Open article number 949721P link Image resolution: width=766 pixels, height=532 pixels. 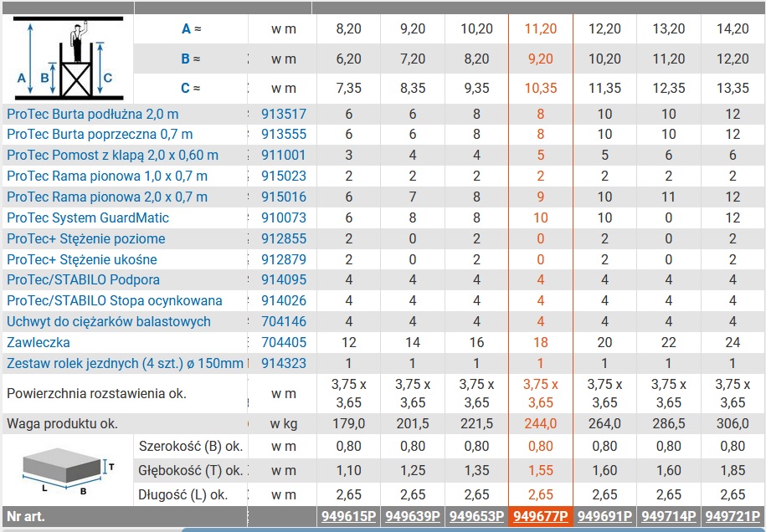coord(733,516)
